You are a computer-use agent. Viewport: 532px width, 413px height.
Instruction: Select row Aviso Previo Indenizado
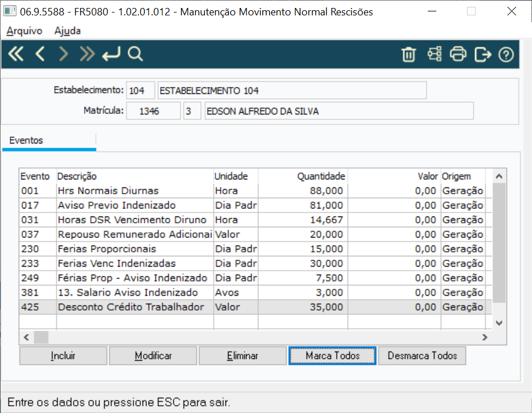click(256, 205)
